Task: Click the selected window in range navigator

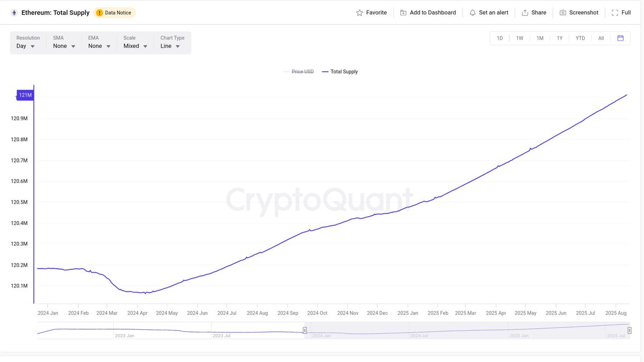Action: coord(467,330)
